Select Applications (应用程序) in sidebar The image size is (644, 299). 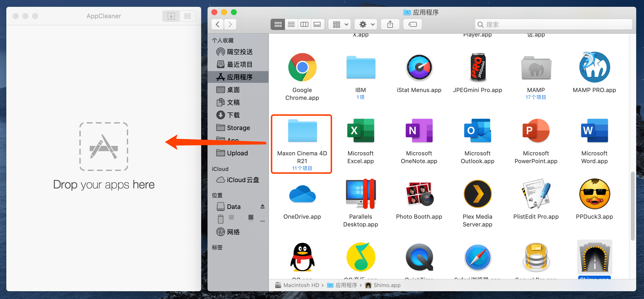[238, 77]
